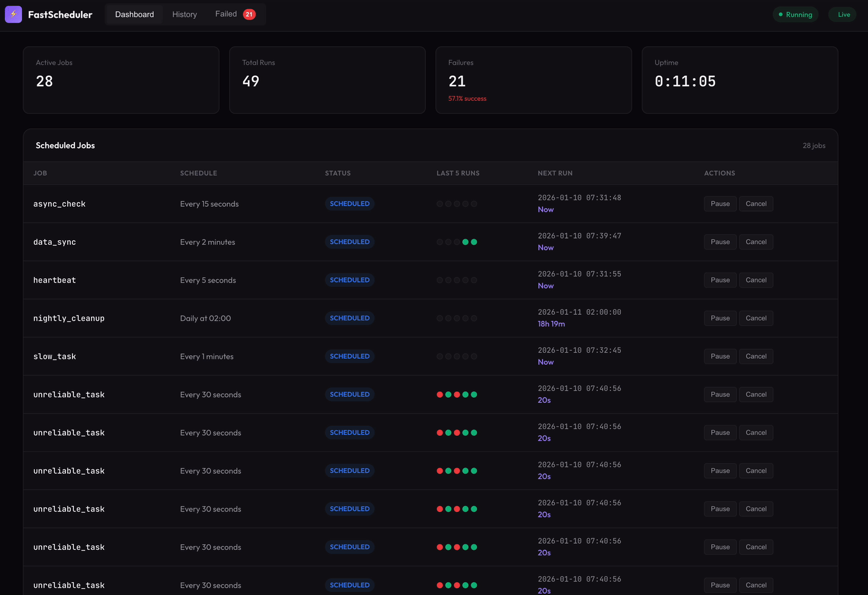Image resolution: width=868 pixels, height=595 pixels.
Task: Click the 57.1% success text
Action: tap(467, 98)
